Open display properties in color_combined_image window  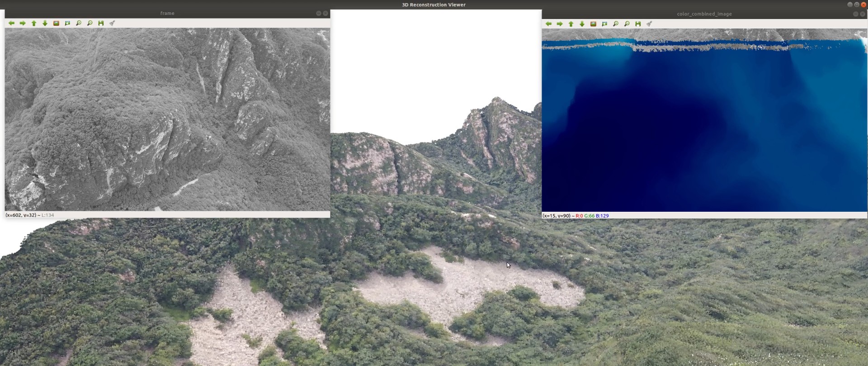[649, 24]
